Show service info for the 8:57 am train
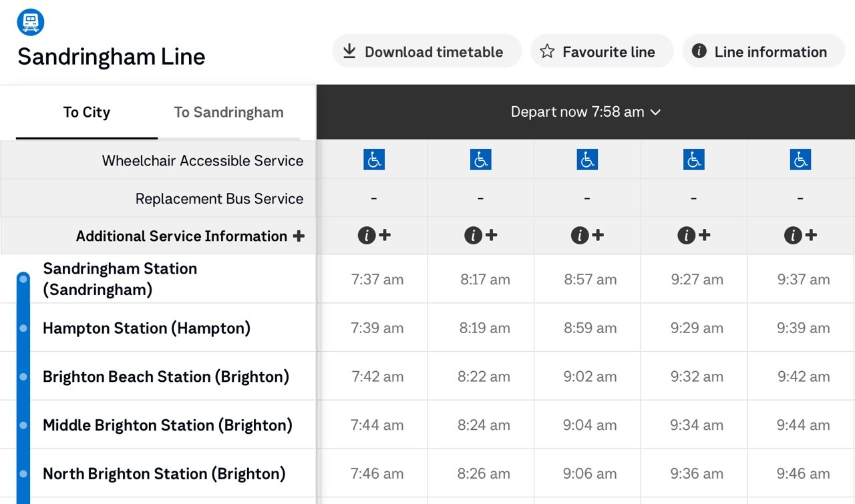855x504 pixels. (587, 235)
